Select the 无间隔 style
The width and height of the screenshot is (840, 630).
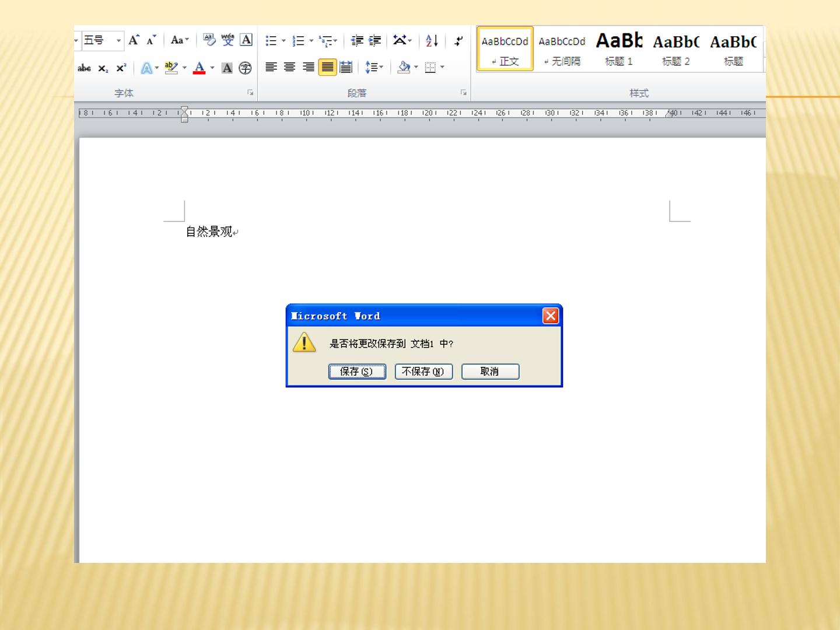click(x=562, y=49)
